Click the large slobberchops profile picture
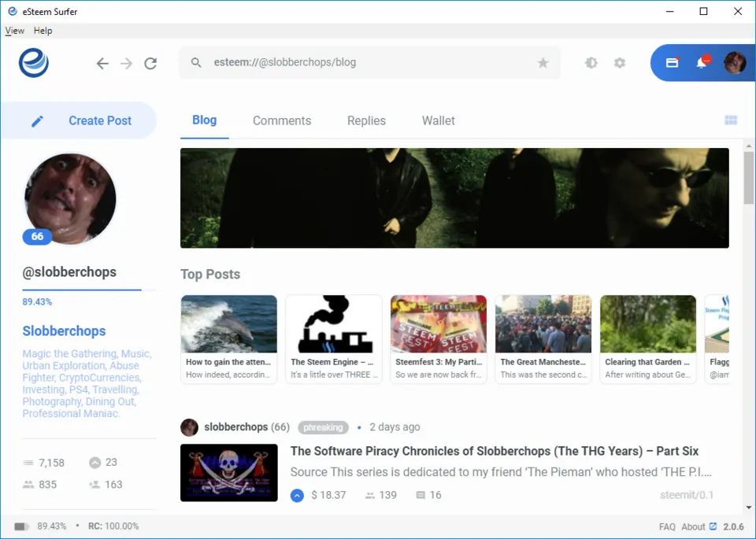This screenshot has height=539, width=756. tap(70, 198)
